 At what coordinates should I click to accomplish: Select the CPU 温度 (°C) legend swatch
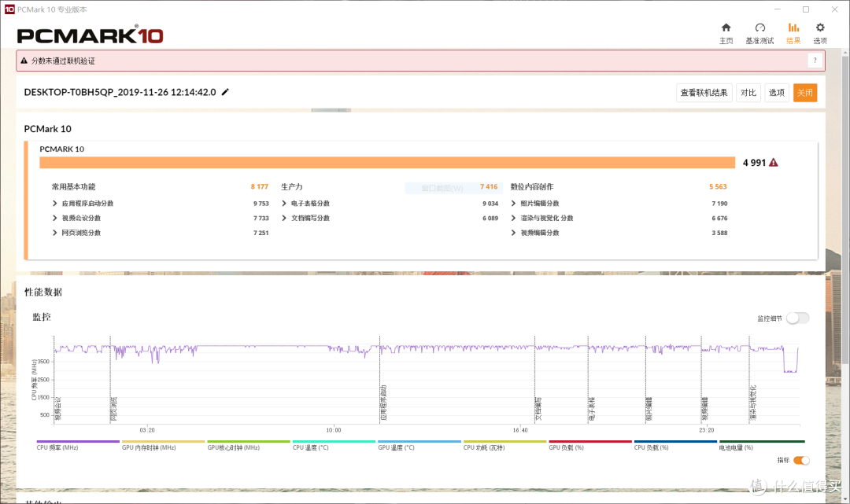pos(334,442)
